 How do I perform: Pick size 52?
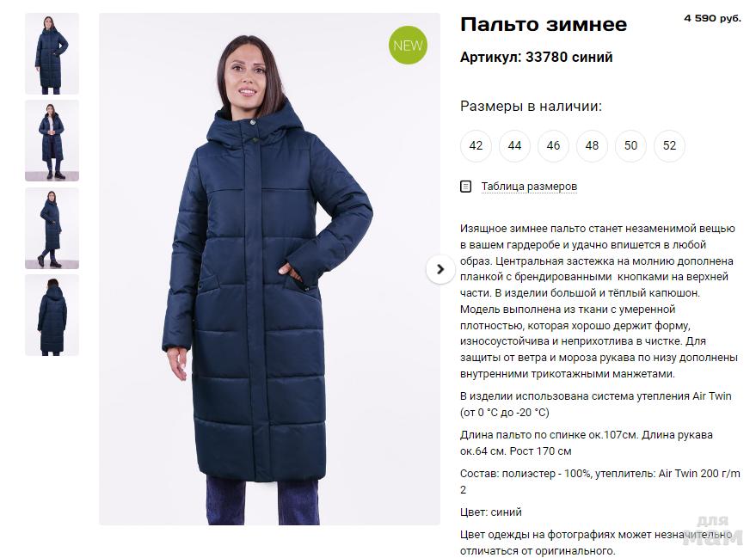pos(669,145)
